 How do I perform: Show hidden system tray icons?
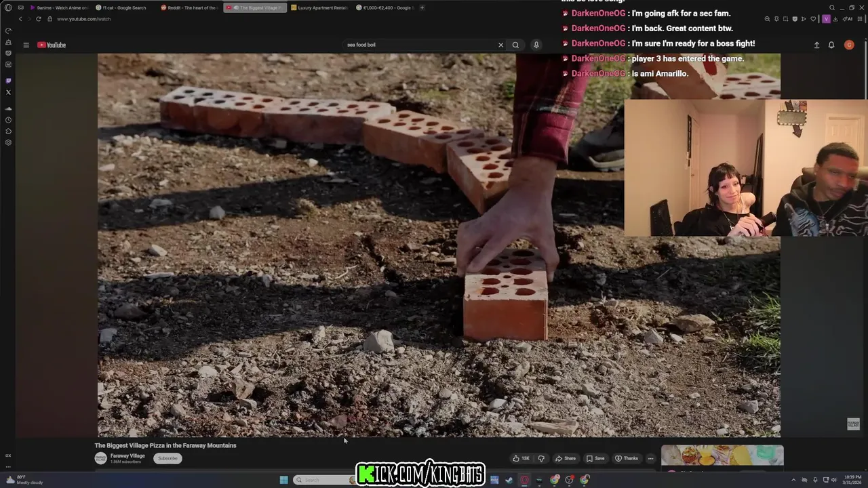point(793,480)
